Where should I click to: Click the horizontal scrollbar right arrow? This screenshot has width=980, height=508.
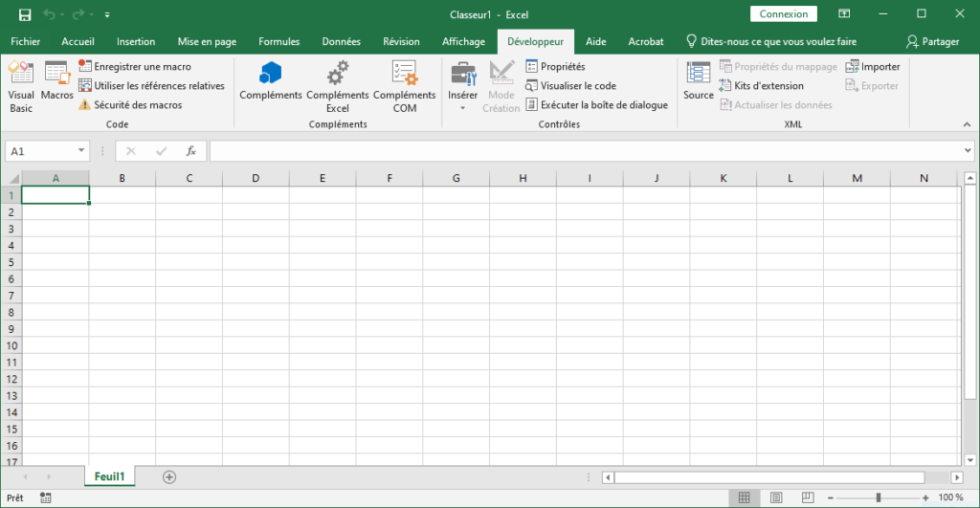click(x=957, y=477)
